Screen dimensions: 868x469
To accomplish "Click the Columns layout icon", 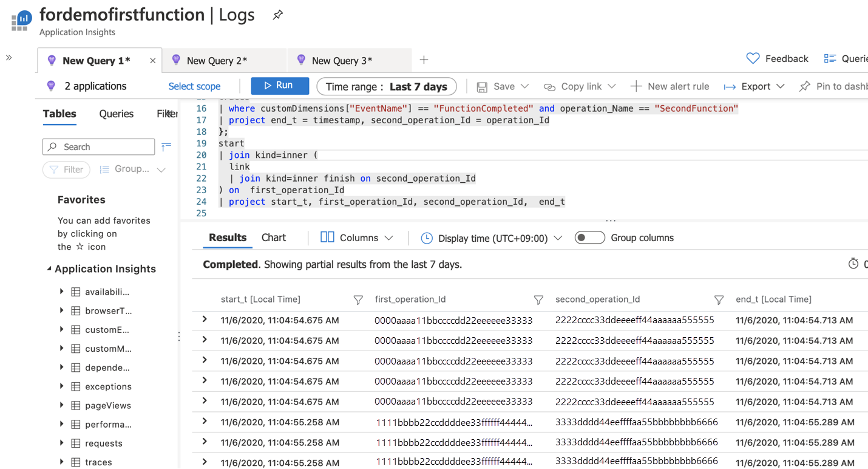I will click(327, 237).
